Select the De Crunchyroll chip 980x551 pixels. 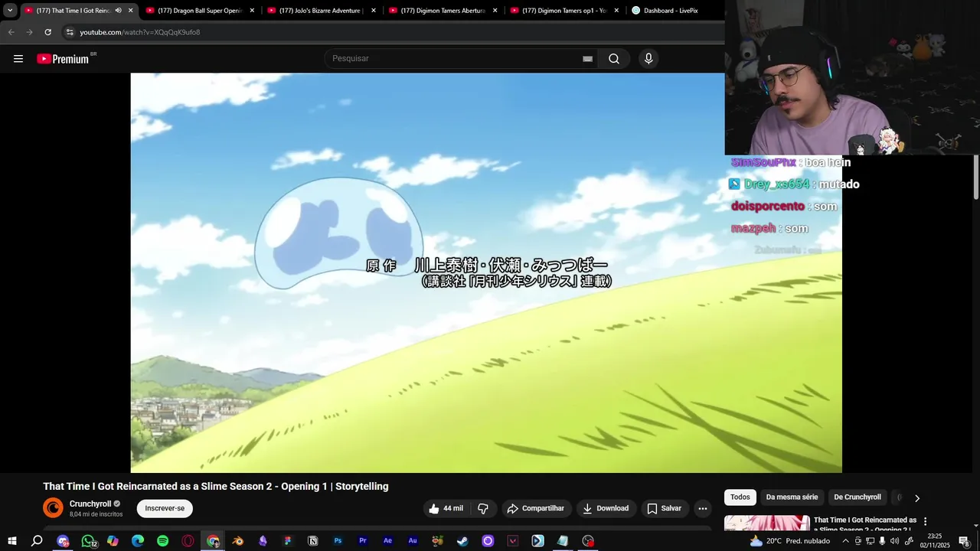click(857, 497)
